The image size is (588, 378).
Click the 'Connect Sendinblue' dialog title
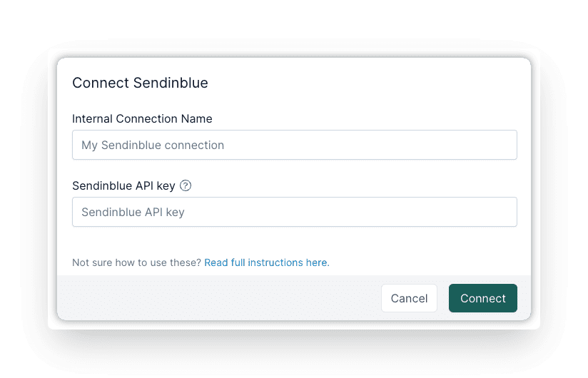point(140,83)
